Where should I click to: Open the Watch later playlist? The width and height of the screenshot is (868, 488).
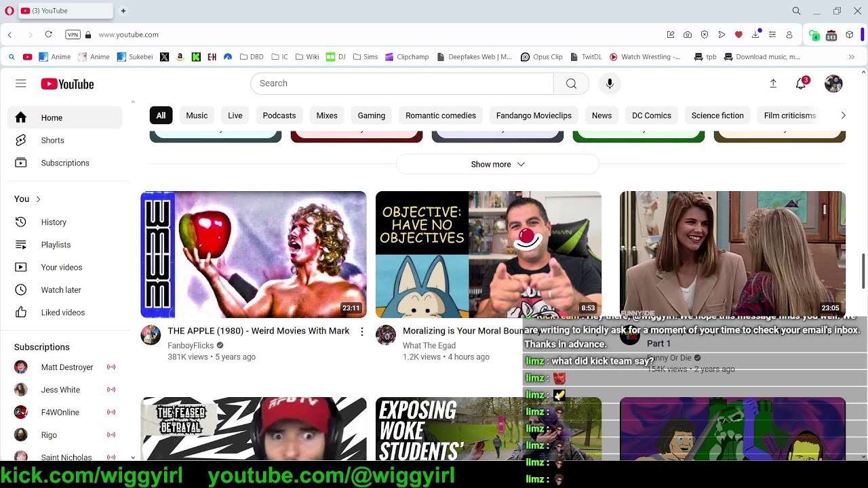tap(61, 290)
